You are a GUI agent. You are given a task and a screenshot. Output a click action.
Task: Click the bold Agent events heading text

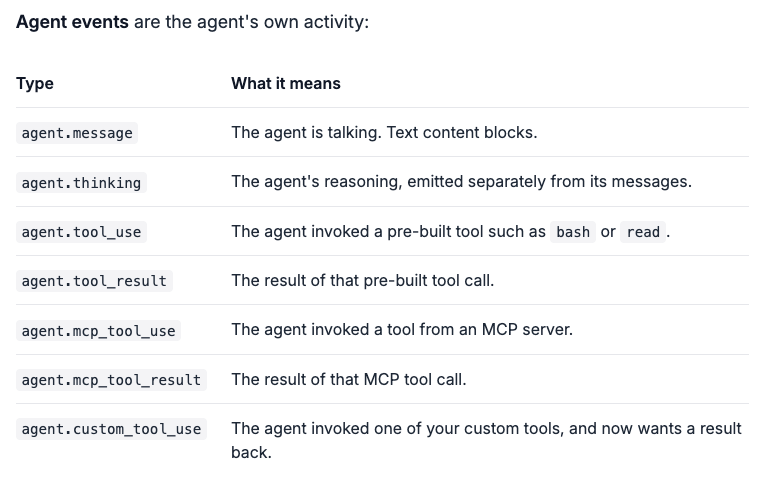[x=72, y=22]
